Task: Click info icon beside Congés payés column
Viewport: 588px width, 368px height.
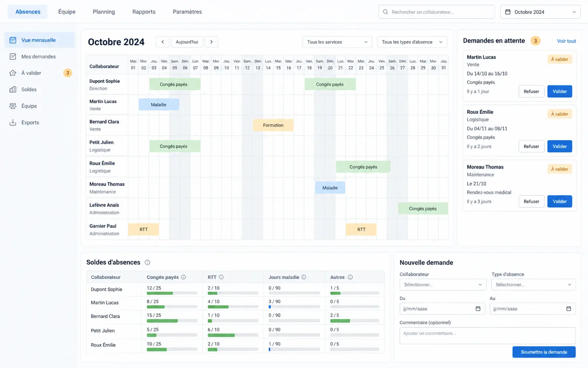Action: click(184, 277)
